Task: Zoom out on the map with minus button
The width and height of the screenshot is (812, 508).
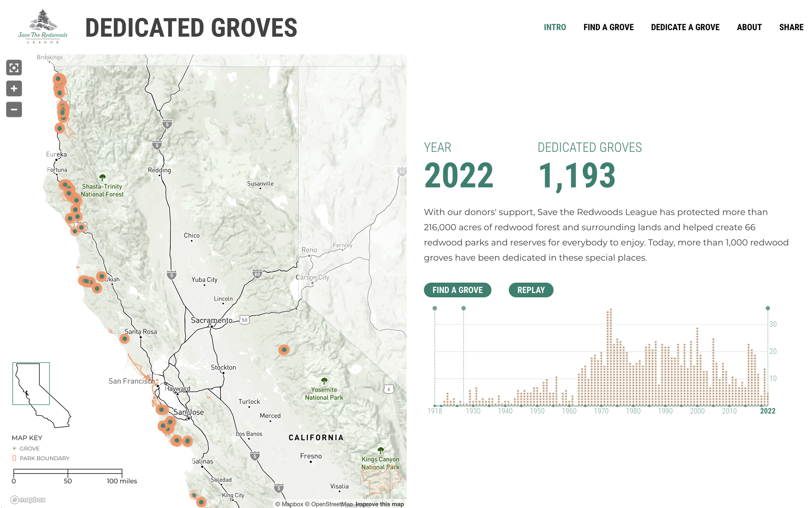Action: pos(14,110)
